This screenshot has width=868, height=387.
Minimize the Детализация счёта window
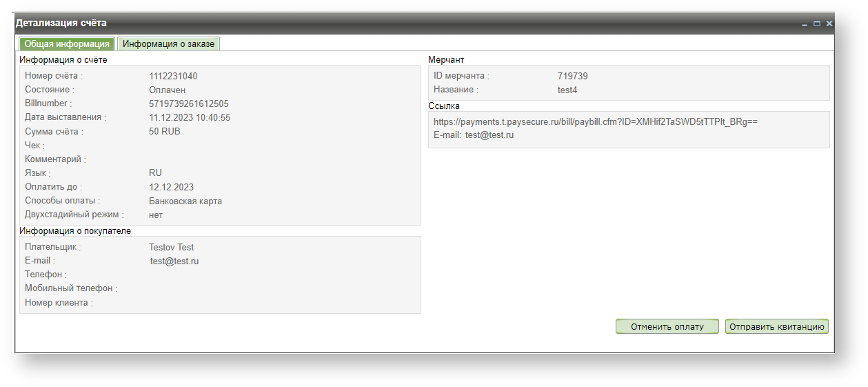coord(805,23)
